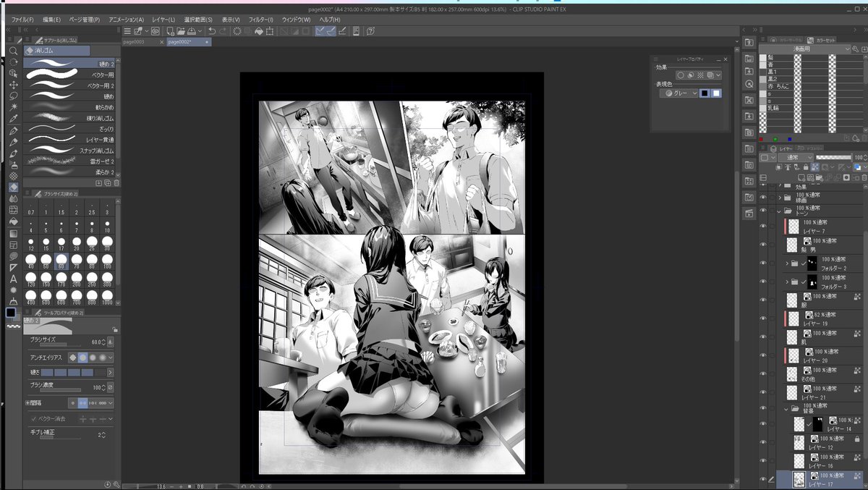Viewport: 868px width, 490px height.
Task: Toggle the ベクター消去 checkbox
Action: click(x=33, y=419)
